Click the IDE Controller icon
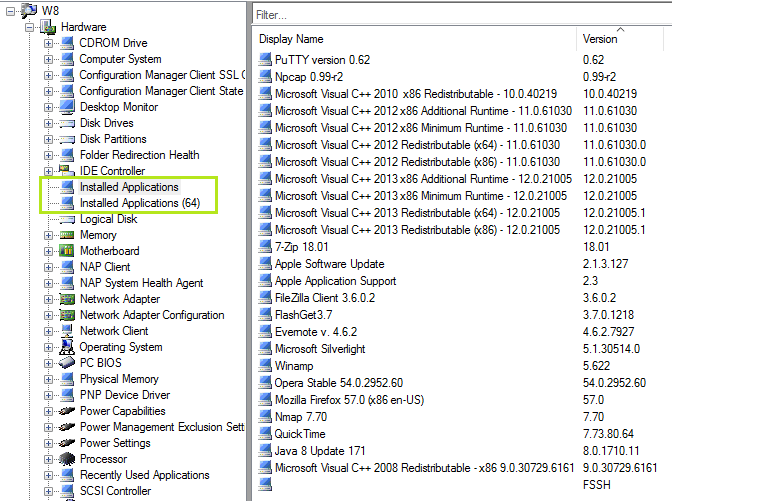The width and height of the screenshot is (760, 501). [67, 171]
